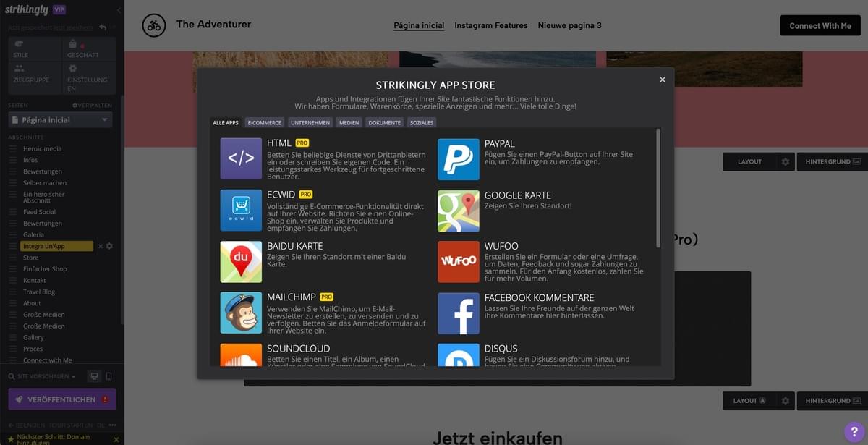
Task: Open Geschäft store settings
Action: tap(89, 48)
